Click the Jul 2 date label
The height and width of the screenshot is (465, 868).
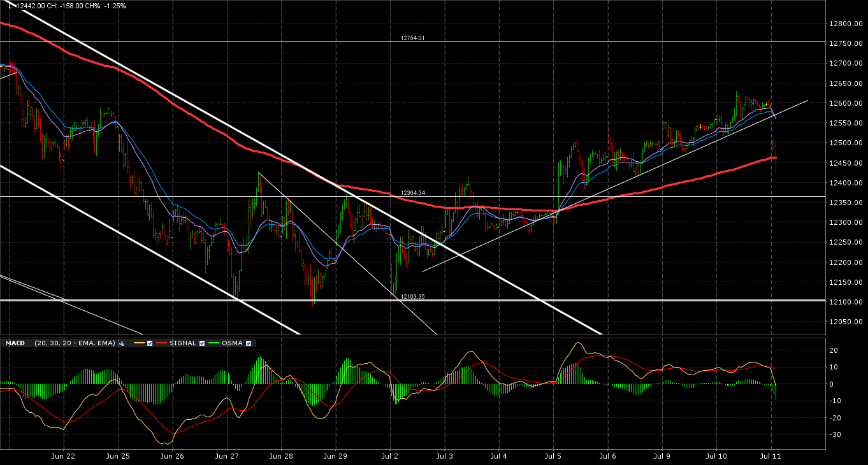(x=390, y=456)
